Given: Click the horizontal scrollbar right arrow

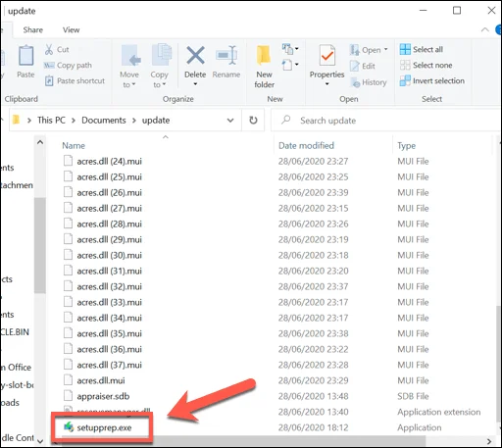Looking at the screenshot, I should coord(489,441).
